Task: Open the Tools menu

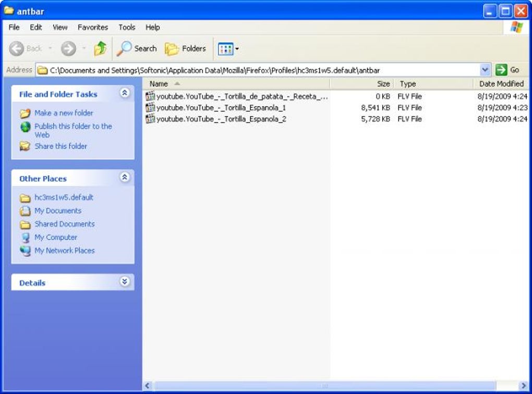Action: pyautogui.click(x=127, y=27)
